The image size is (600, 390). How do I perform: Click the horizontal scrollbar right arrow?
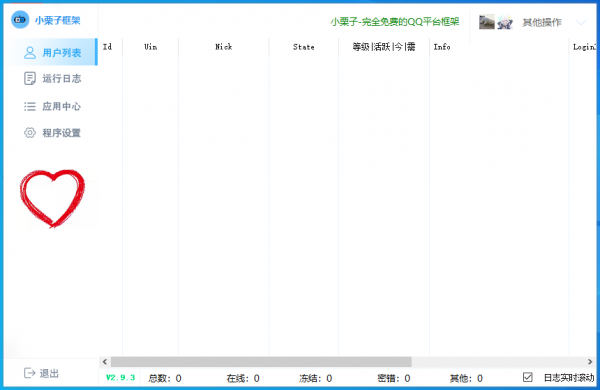[590, 362]
